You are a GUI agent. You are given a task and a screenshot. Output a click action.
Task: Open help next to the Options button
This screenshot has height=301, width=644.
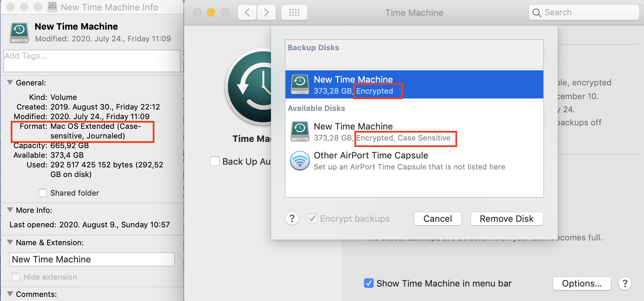pyautogui.click(x=625, y=283)
